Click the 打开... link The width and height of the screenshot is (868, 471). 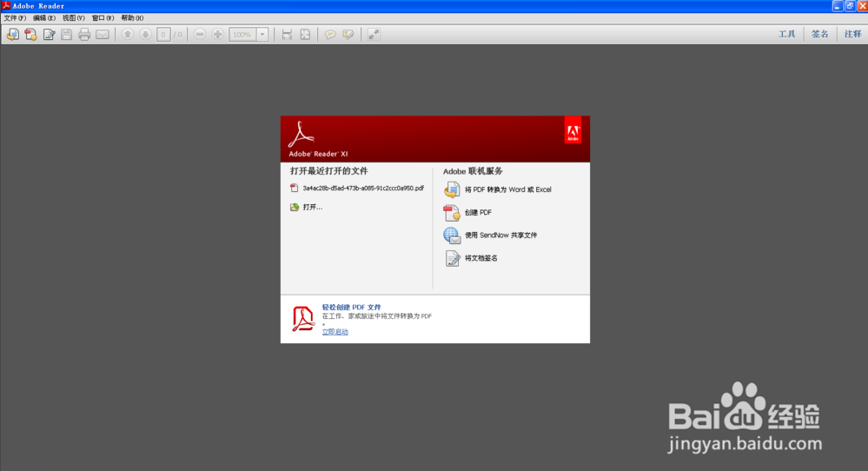point(312,207)
